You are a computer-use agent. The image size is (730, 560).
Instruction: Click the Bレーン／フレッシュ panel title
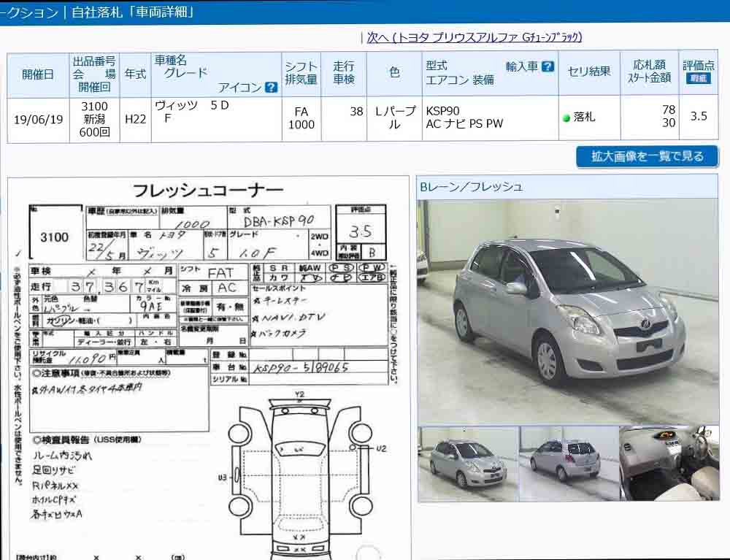click(x=471, y=187)
